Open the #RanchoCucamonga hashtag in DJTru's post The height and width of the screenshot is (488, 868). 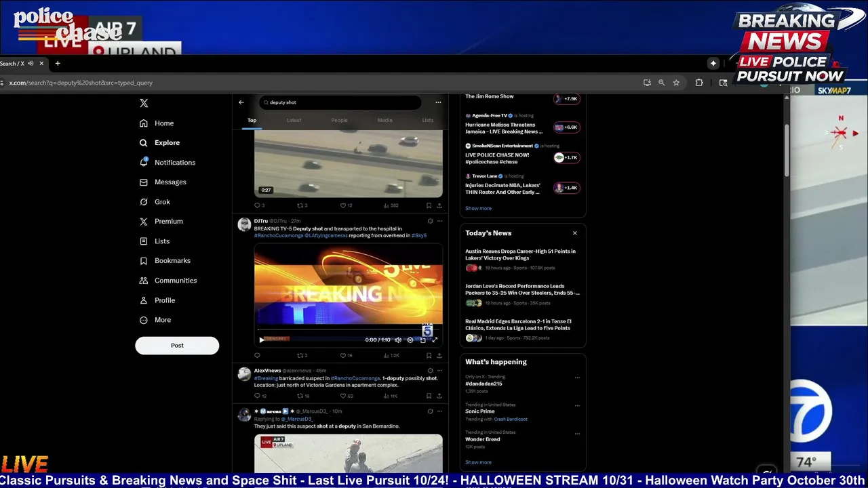(x=278, y=235)
